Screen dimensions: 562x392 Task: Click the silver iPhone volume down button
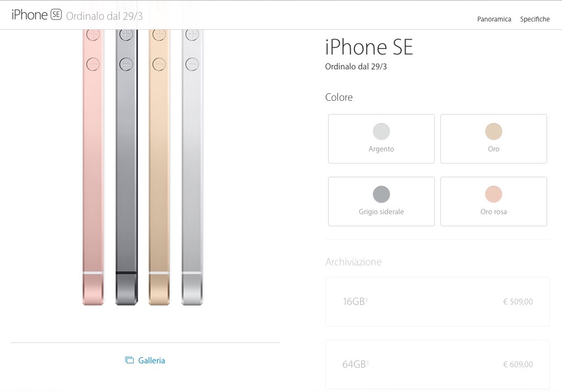point(192,64)
